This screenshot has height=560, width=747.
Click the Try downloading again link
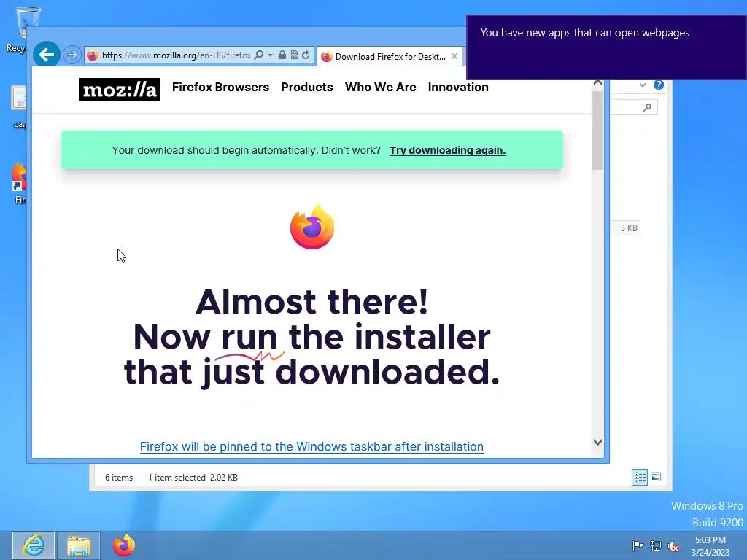tap(447, 150)
